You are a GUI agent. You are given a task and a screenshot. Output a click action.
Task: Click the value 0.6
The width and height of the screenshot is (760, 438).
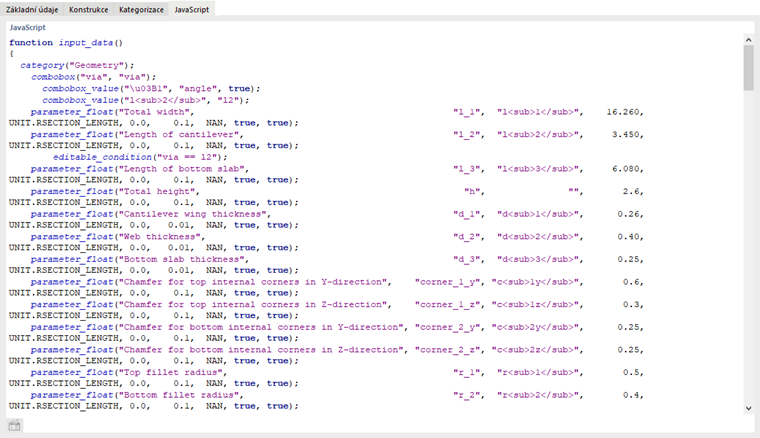tap(631, 282)
